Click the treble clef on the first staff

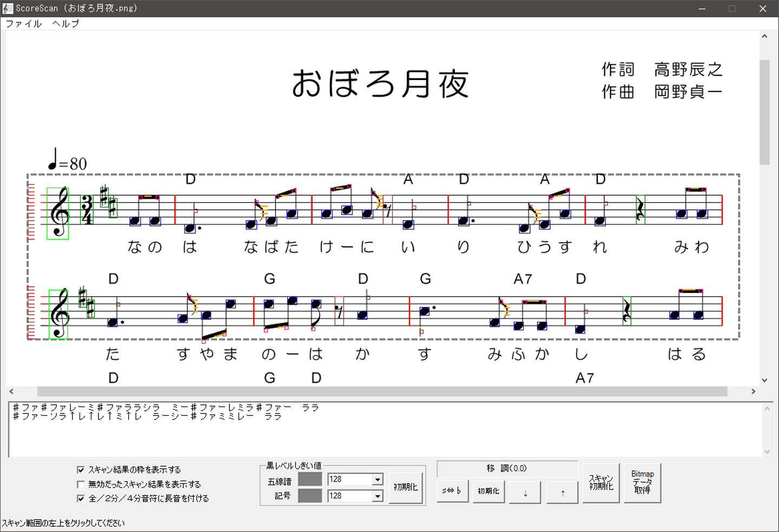coord(58,213)
